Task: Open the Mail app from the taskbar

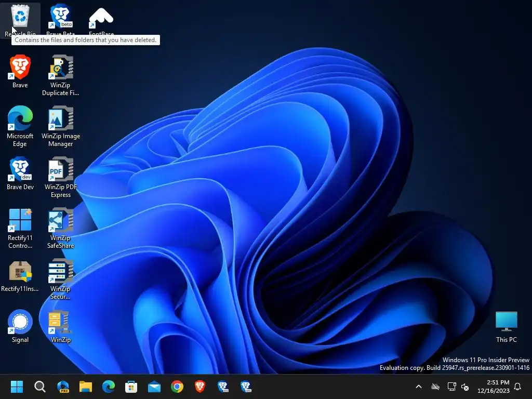Action: pos(154,387)
